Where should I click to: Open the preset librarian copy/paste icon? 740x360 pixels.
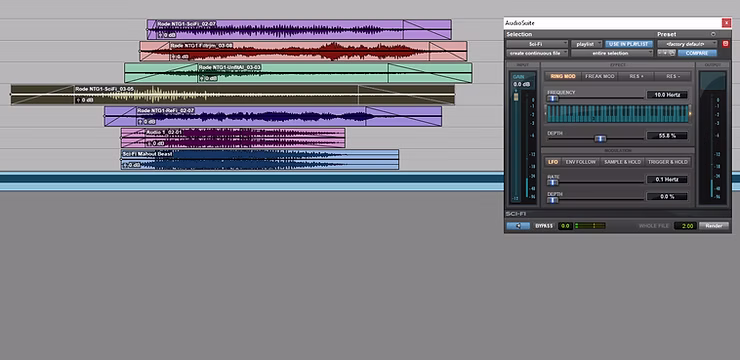[672, 53]
